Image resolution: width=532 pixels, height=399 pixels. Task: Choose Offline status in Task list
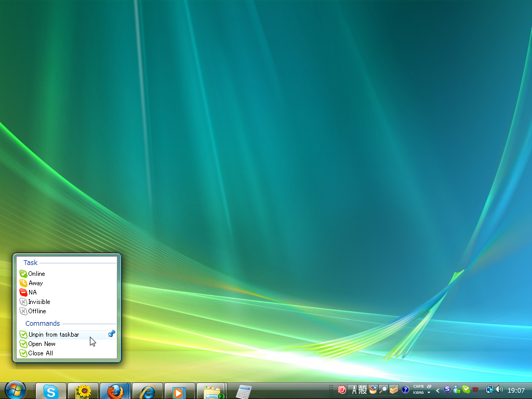pyautogui.click(x=67, y=311)
